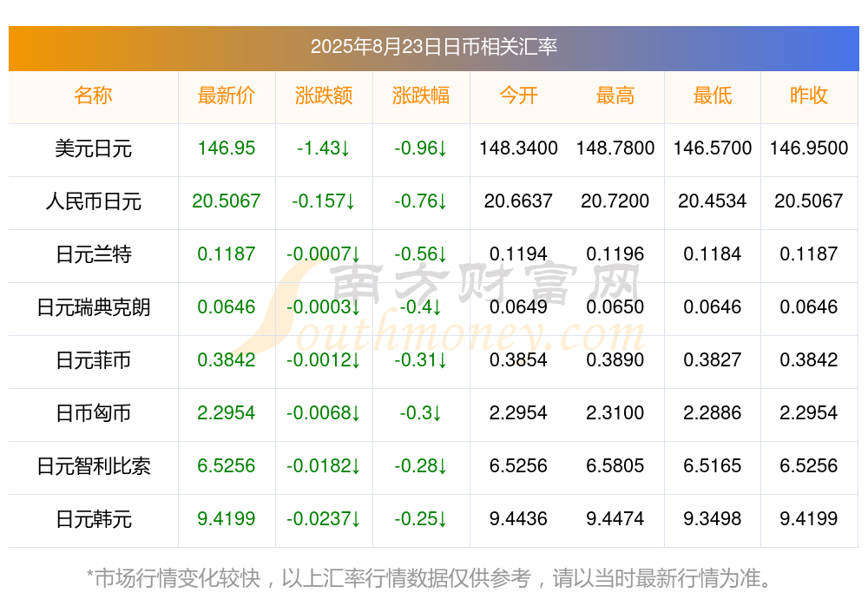Click high value 0.0650
Screen dimensions: 868x606
[x=615, y=306]
